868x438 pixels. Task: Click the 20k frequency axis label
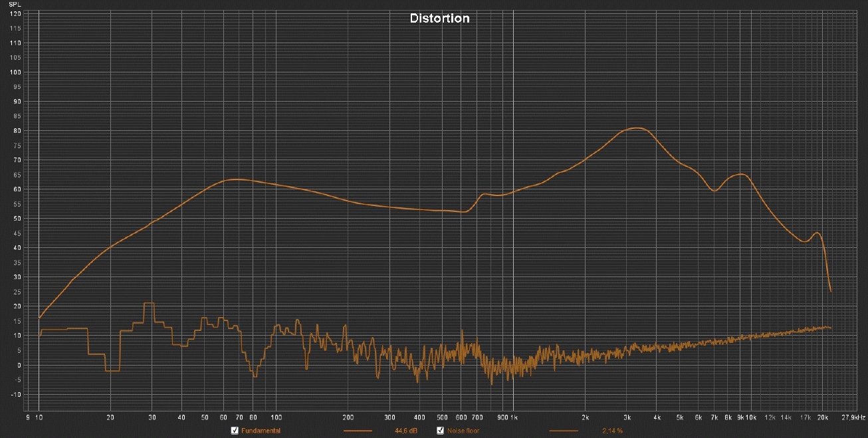click(x=823, y=417)
